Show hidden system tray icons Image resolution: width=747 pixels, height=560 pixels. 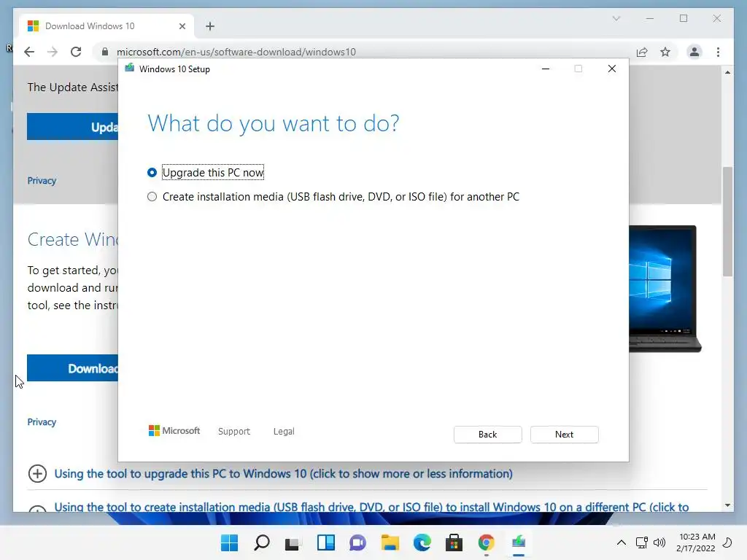pos(622,542)
